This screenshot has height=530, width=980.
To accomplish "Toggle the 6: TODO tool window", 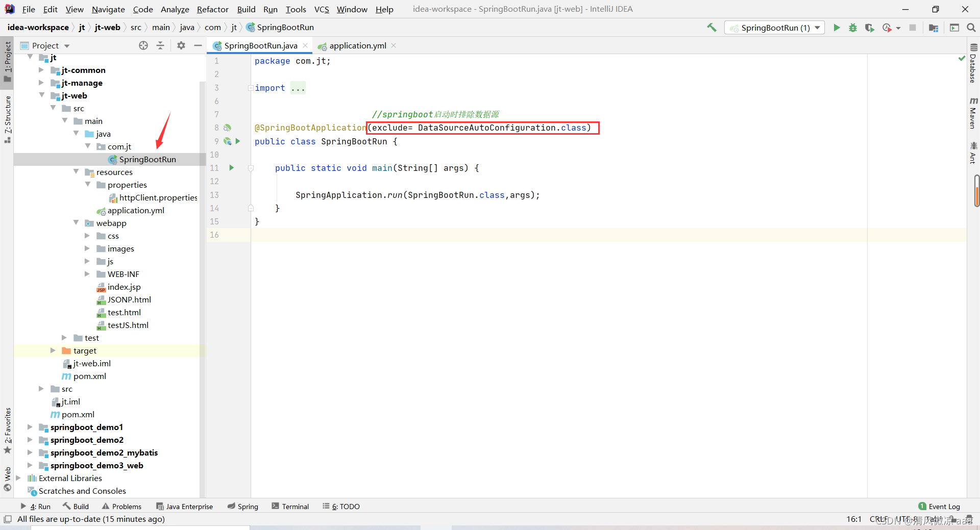I will 341,507.
